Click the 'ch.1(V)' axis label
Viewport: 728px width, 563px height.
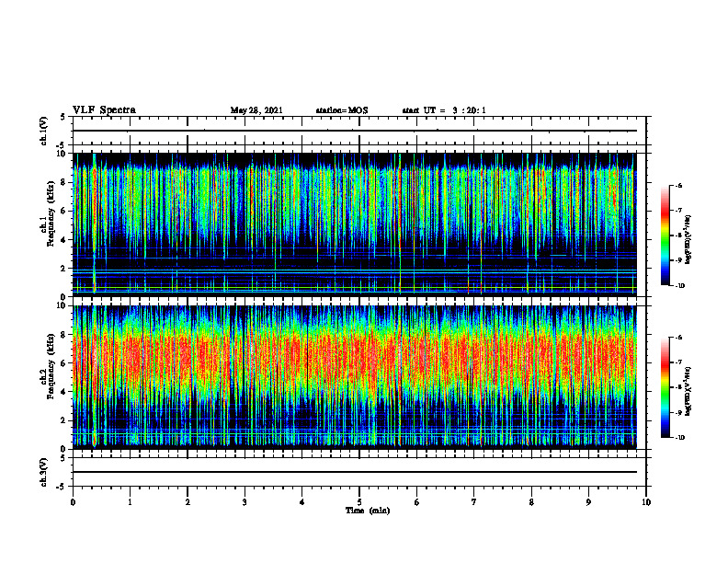[43, 131]
